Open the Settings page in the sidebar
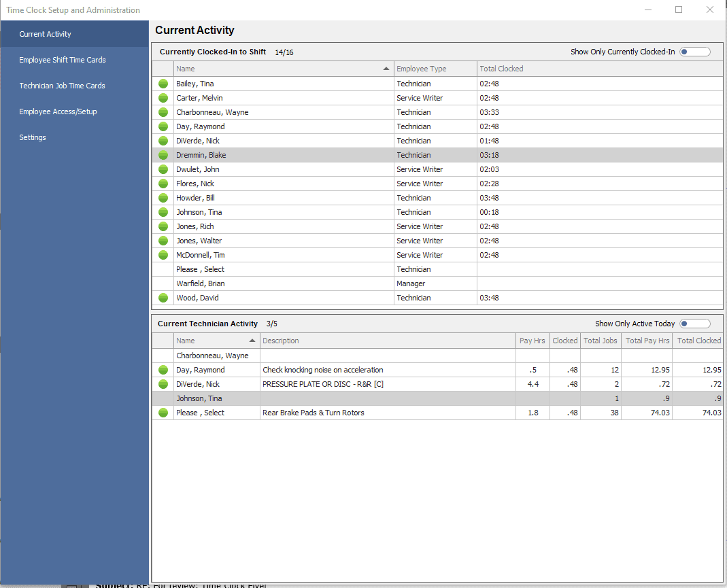Viewport: 727px width, 588px height. (x=32, y=137)
